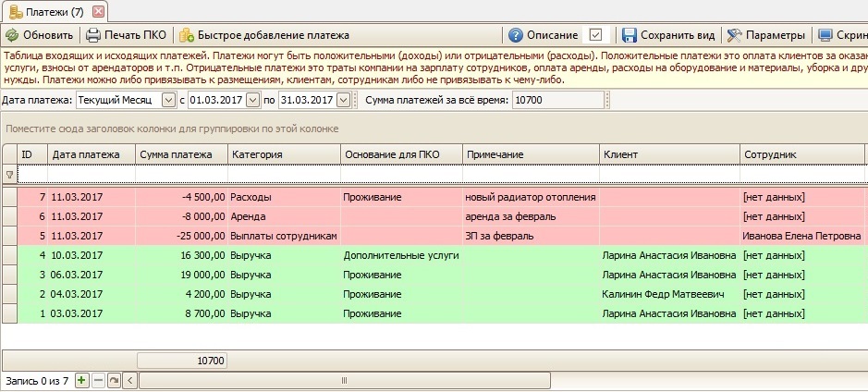Click the scroll-left arrow button
868x392 pixels.
tap(130, 380)
